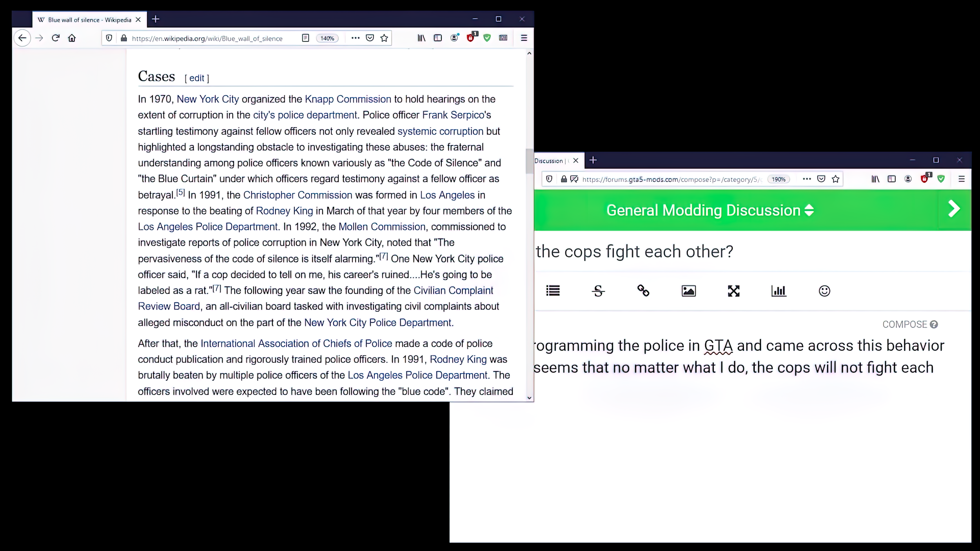Open page actions menu in Wikipedia window
The image size is (980, 551).
pos(356,38)
